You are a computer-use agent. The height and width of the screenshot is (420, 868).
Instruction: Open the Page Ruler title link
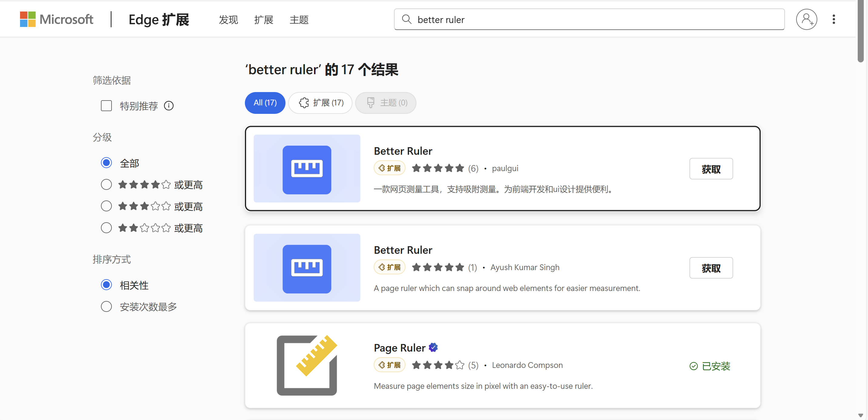click(399, 347)
